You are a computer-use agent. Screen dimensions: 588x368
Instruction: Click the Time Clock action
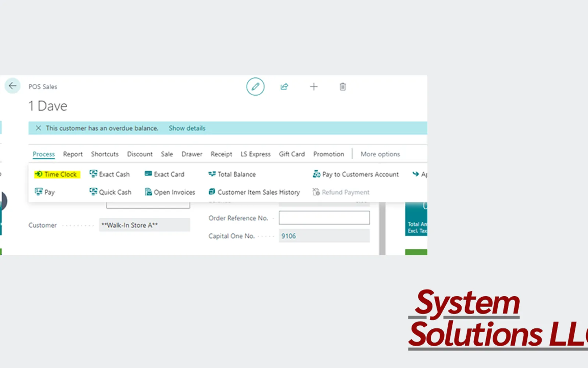(x=57, y=174)
